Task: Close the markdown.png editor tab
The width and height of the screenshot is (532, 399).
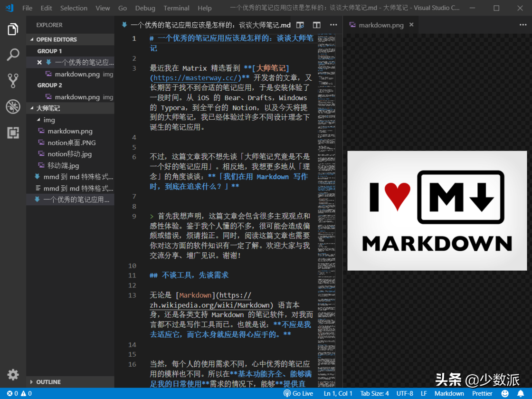Action: [x=411, y=25]
